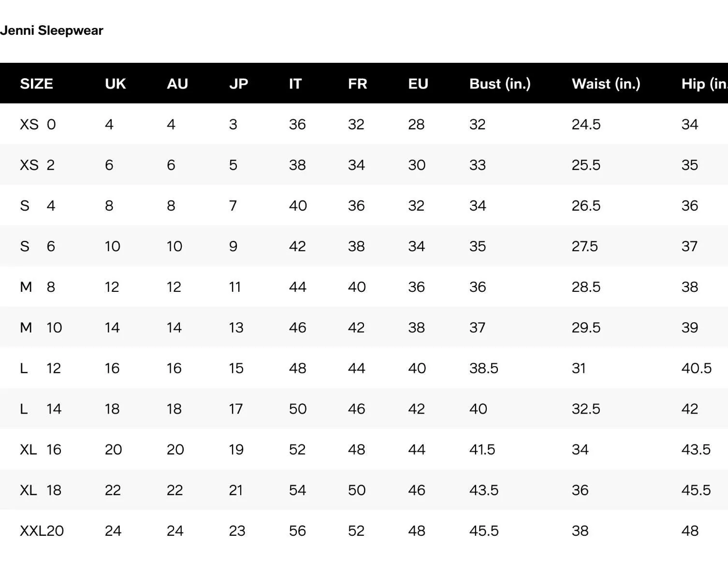Select the IT column header
728x572 pixels.
coord(295,84)
